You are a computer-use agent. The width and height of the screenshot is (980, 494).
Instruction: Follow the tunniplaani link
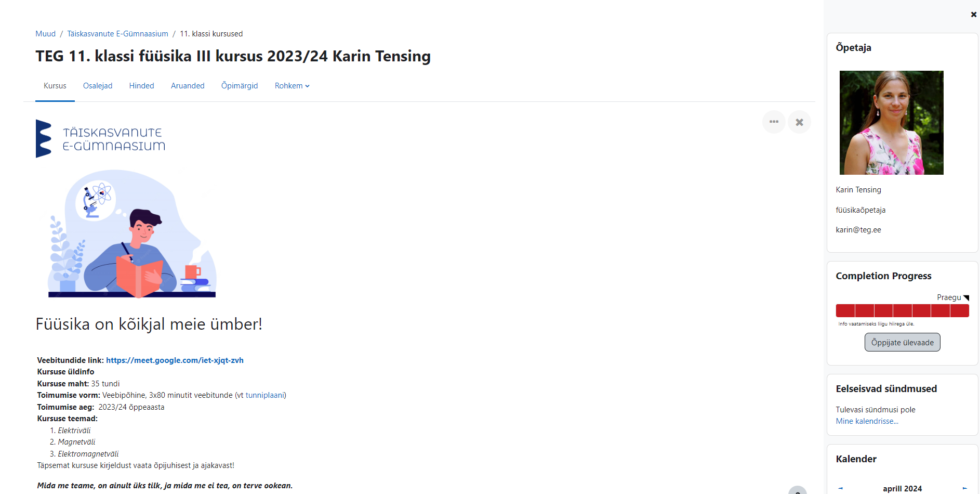click(x=264, y=395)
